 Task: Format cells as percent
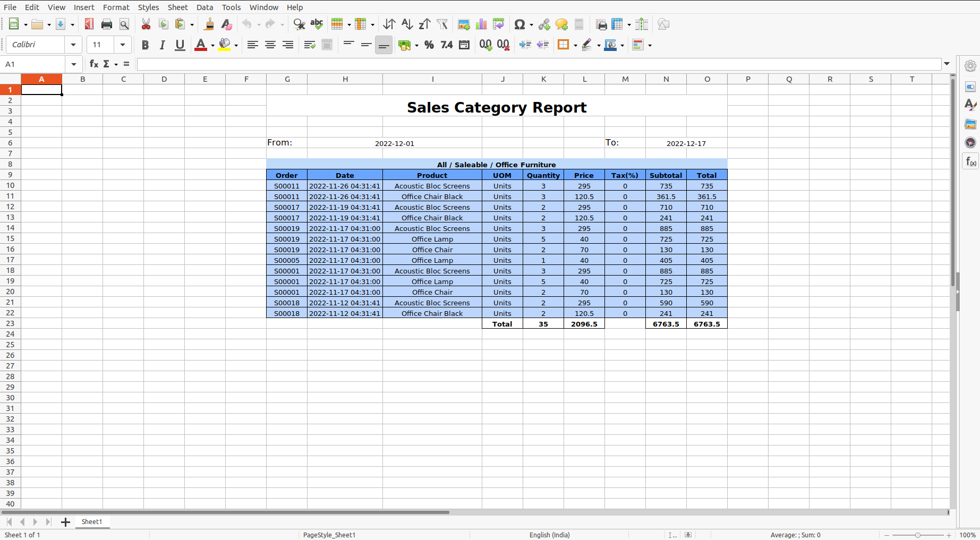pos(429,45)
